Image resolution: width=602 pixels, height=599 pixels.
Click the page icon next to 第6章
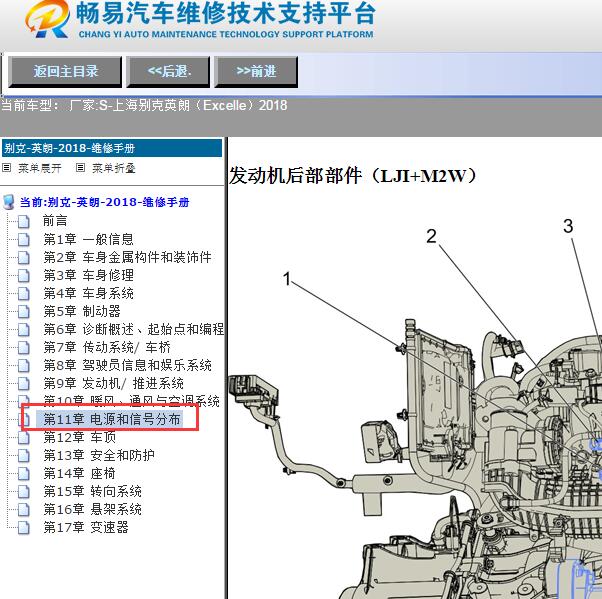[x=24, y=329]
